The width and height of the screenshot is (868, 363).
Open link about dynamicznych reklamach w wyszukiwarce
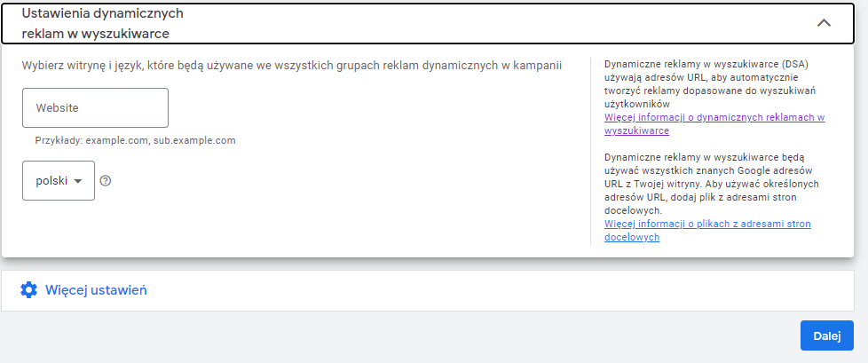tap(714, 124)
